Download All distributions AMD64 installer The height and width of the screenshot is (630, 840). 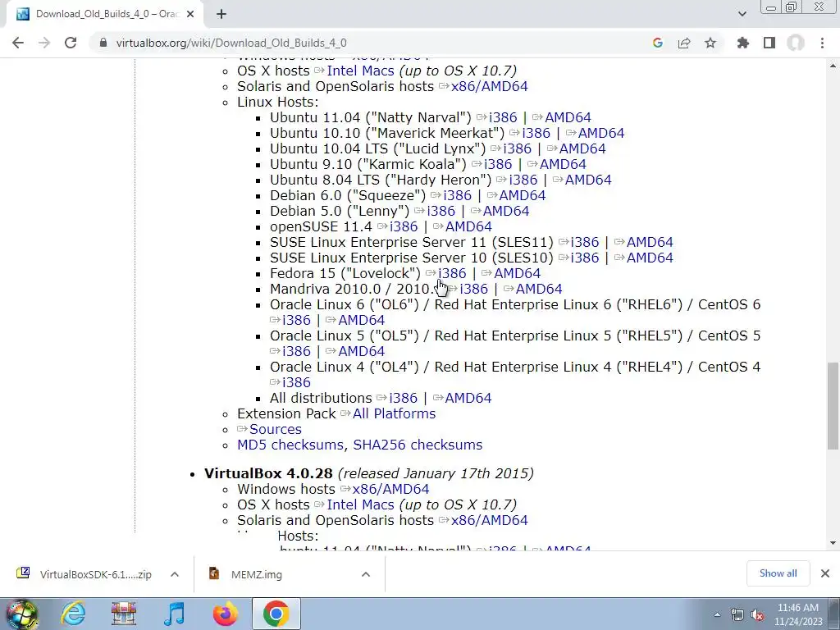(468, 398)
